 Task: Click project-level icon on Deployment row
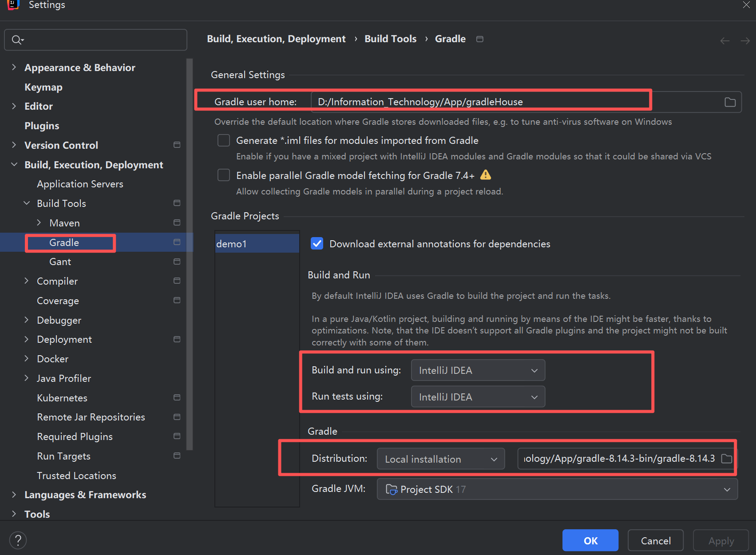pyautogui.click(x=177, y=339)
